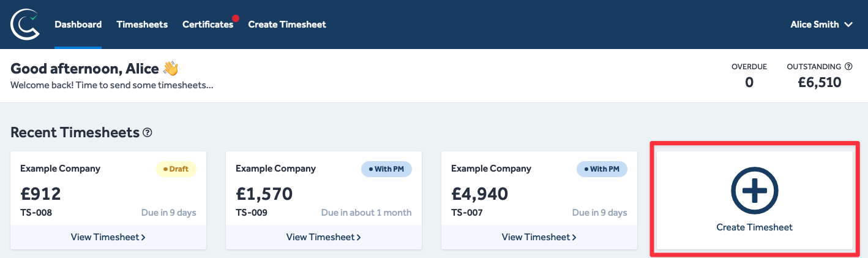Click the overdue count value
This screenshot has width=868, height=258.
pos(749,82)
